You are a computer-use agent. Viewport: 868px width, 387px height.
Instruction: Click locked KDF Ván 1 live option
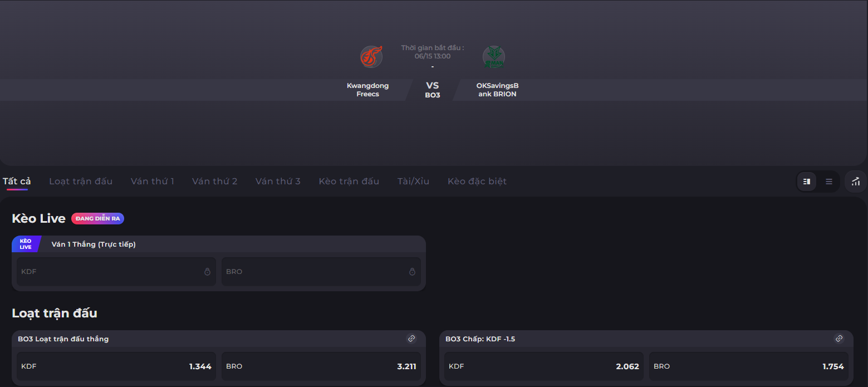[x=116, y=272]
